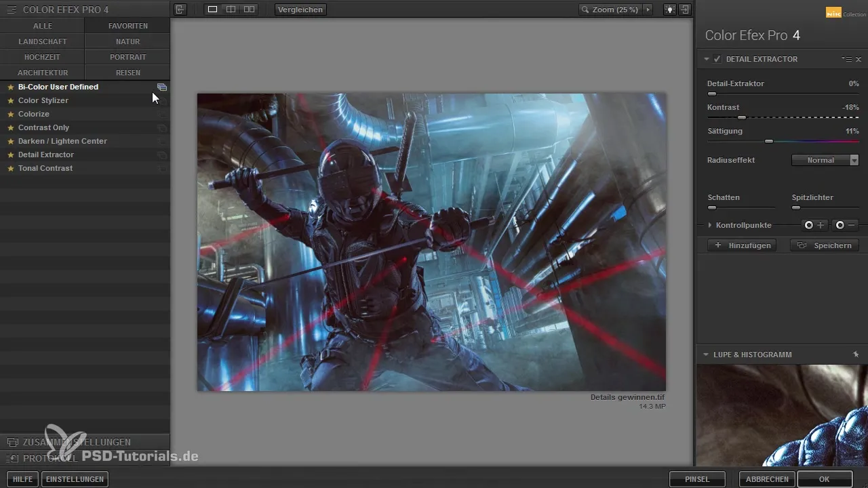
Task: Open the Radiuseffekt Normal dropdown
Action: (825, 160)
